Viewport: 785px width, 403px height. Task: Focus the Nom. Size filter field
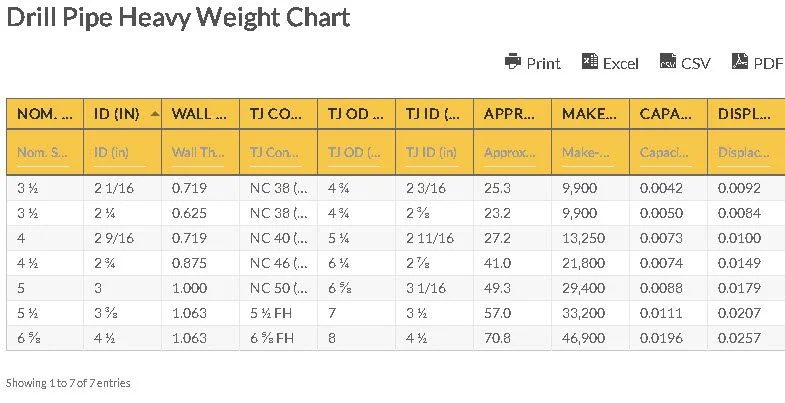coord(45,153)
